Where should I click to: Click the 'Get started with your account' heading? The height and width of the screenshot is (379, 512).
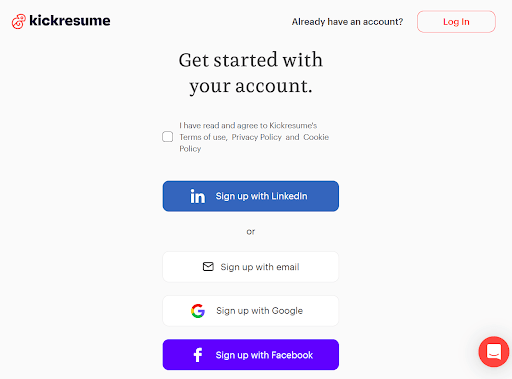tap(251, 73)
